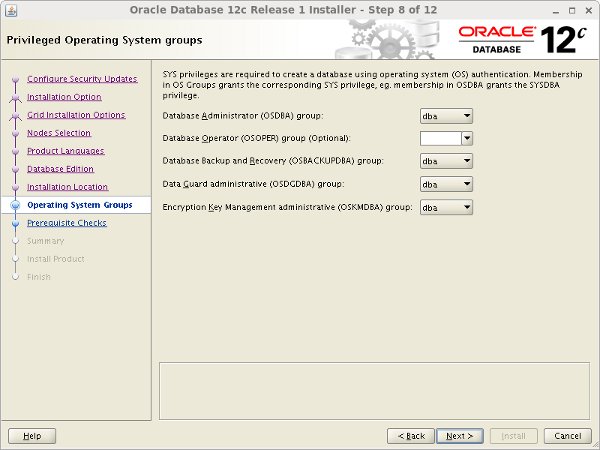600x450 pixels.
Task: Go to Grid Installation Options step
Action: pyautogui.click(x=76, y=115)
